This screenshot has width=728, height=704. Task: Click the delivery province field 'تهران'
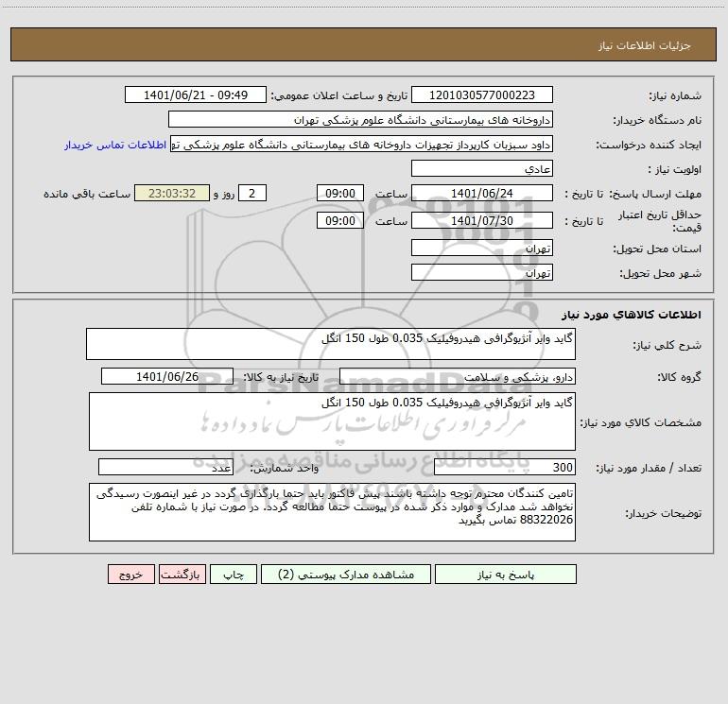click(x=482, y=249)
